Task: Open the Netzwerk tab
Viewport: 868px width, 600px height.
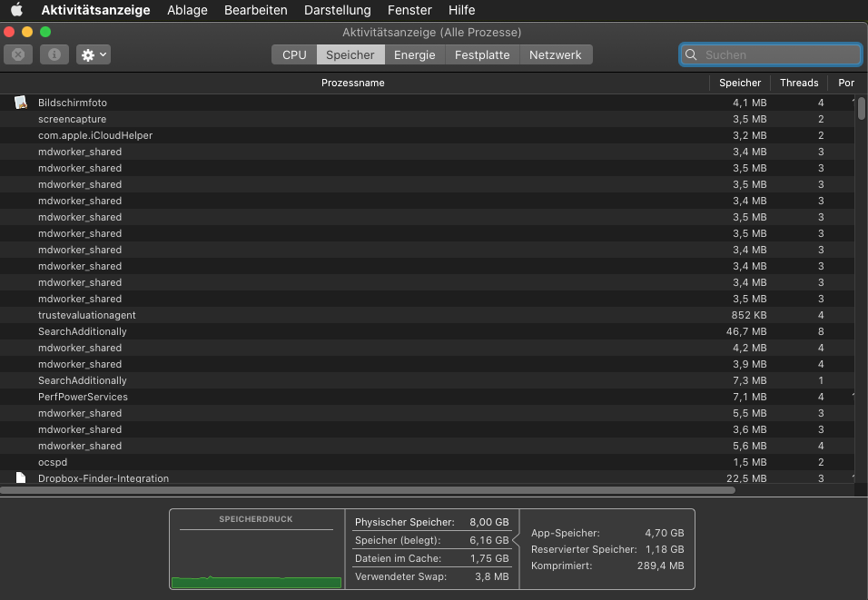Action: click(x=555, y=54)
